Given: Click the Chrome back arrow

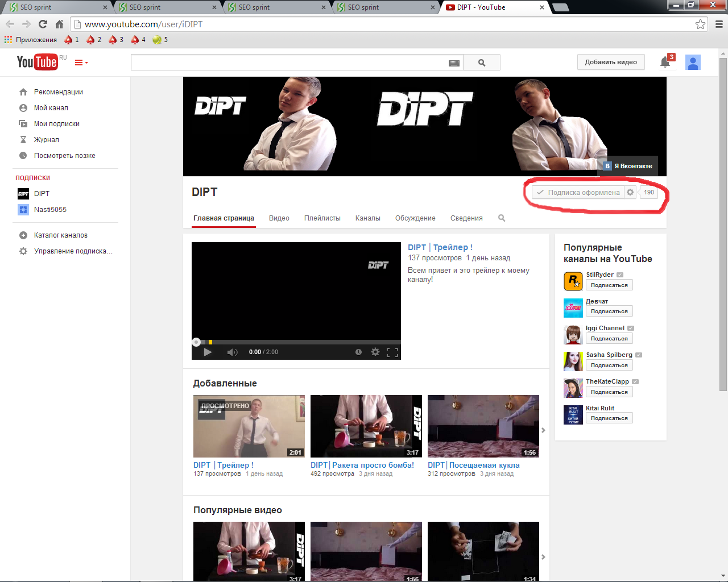Looking at the screenshot, I should click(10, 24).
